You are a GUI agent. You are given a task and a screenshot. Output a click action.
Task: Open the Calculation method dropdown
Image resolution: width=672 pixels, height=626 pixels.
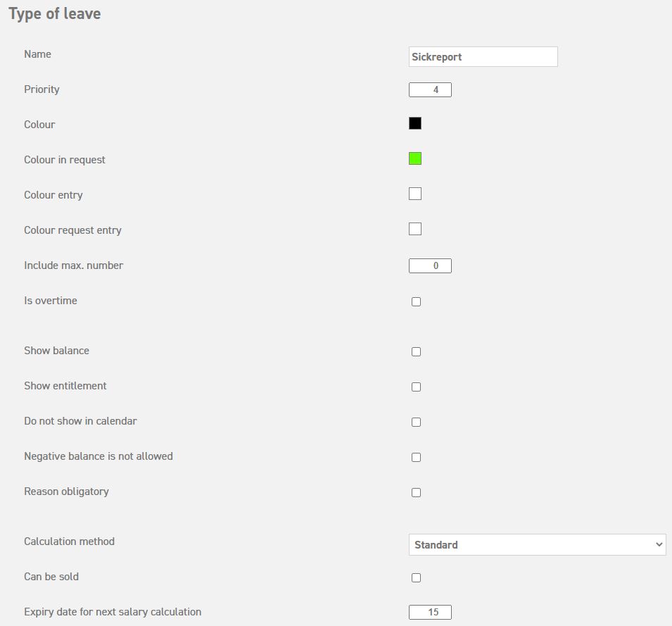(537, 545)
